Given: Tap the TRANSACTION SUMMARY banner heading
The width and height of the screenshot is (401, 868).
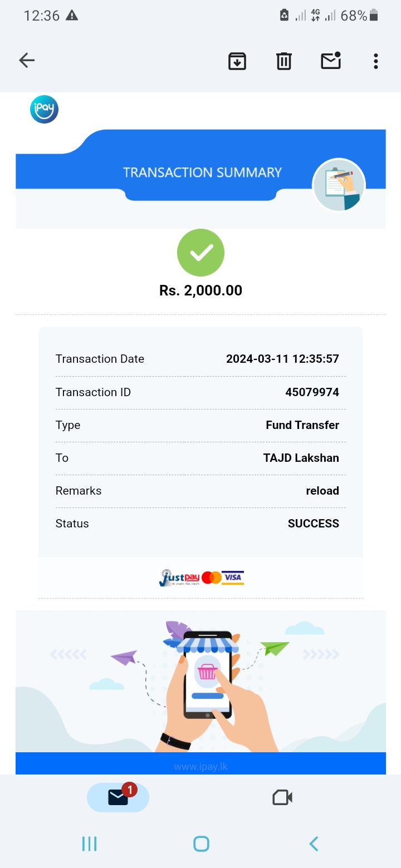Looking at the screenshot, I should [202, 172].
